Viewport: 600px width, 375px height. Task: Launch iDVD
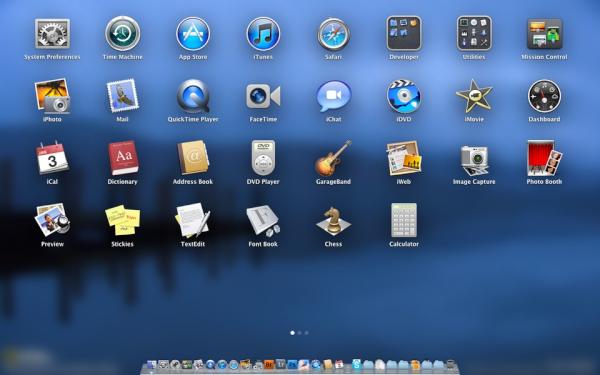[x=404, y=96]
